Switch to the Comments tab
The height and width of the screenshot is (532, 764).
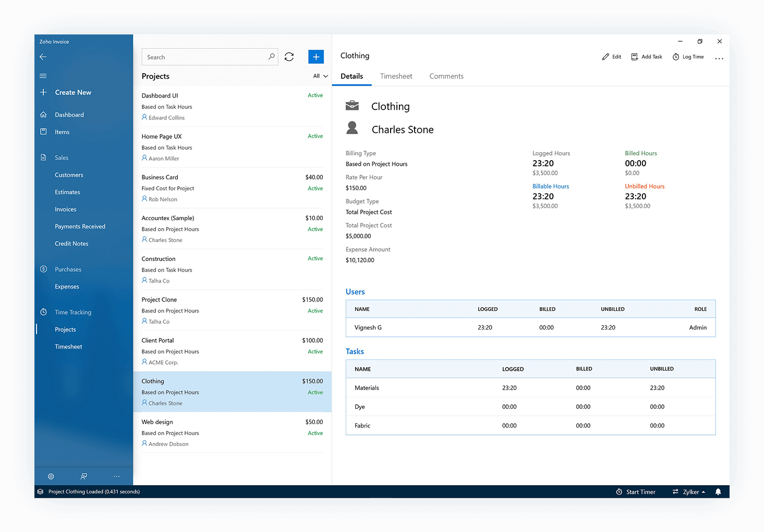(x=446, y=76)
